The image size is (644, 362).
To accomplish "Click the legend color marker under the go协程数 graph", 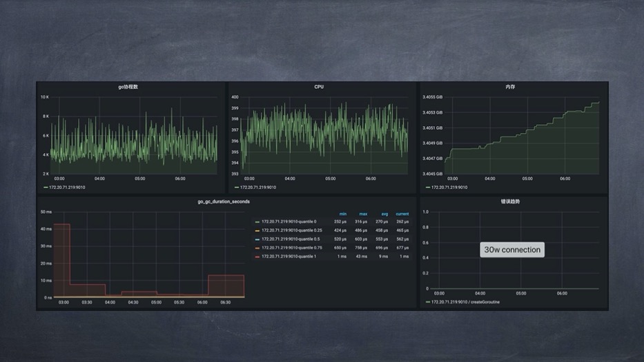I will coord(46,188).
